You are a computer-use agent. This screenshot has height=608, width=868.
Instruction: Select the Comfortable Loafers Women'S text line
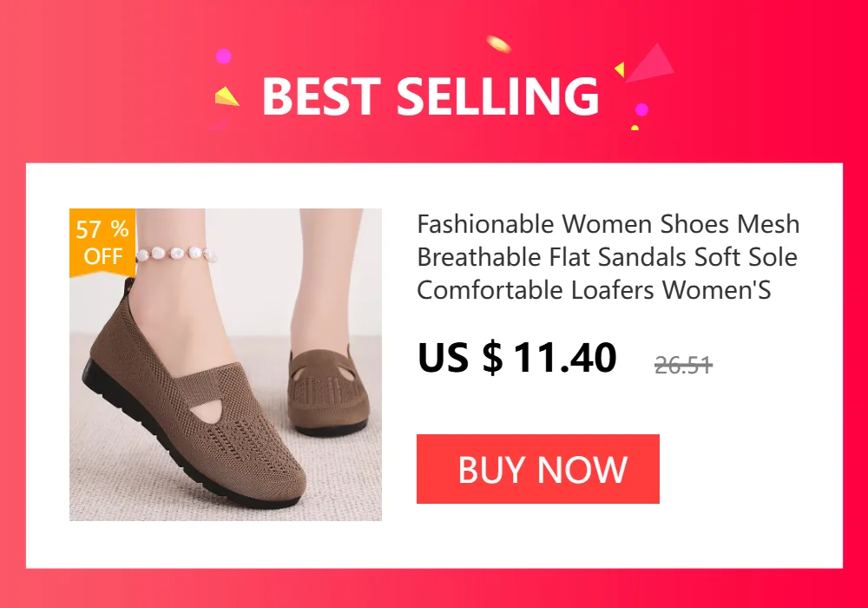point(594,289)
